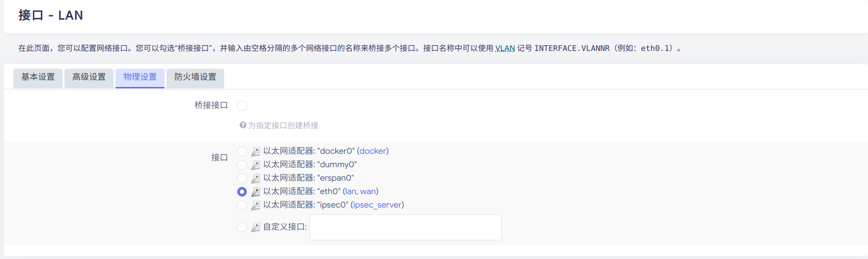Viewport: 868px width, 259px height.
Task: Pick the ipsec0 interface radio button
Action: pos(242,205)
